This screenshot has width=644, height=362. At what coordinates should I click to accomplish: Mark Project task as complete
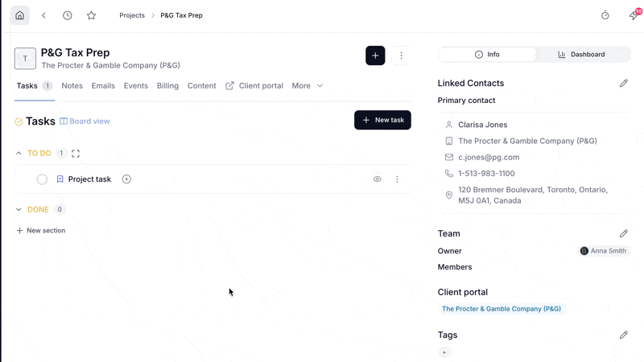42,179
